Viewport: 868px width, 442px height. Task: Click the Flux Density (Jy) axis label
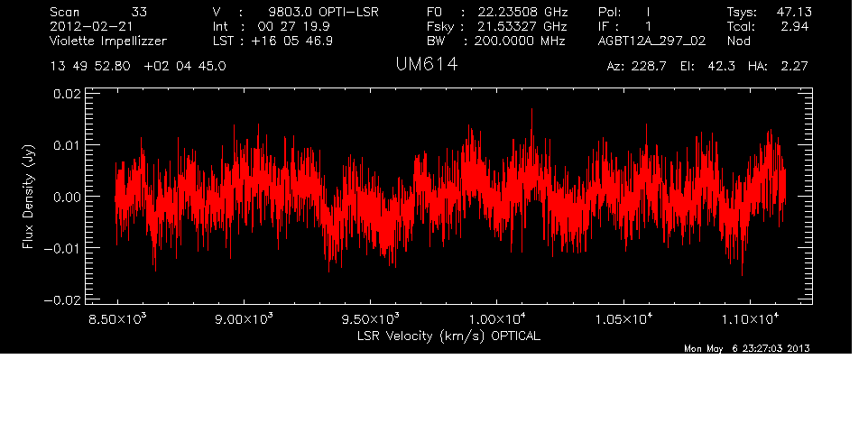(x=28, y=196)
